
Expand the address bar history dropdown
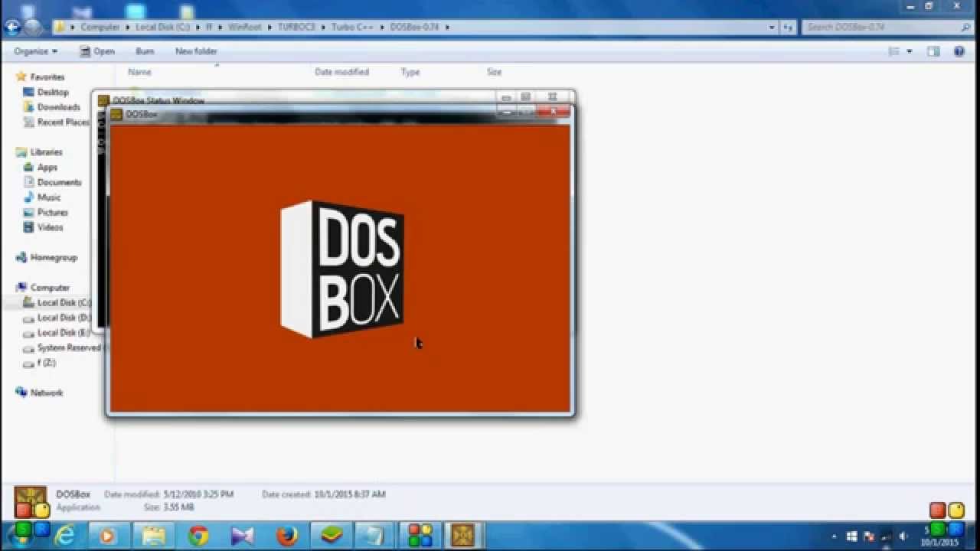point(772,27)
